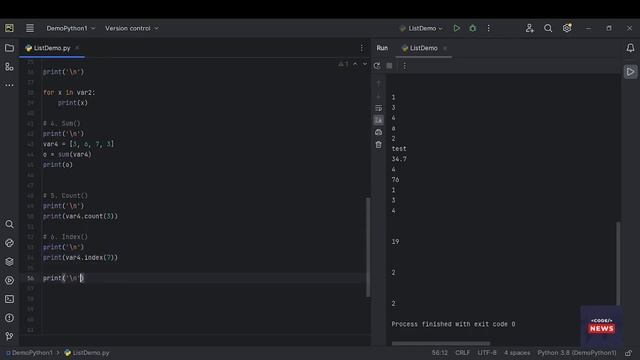This screenshot has width=640, height=360.
Task: Open Run panel more options
Action: click(404, 66)
